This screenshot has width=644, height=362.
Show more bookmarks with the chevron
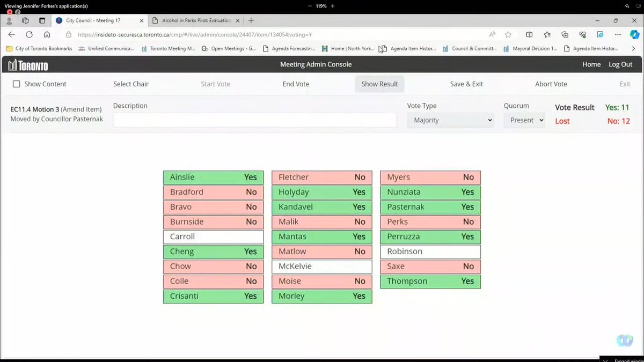click(633, 48)
